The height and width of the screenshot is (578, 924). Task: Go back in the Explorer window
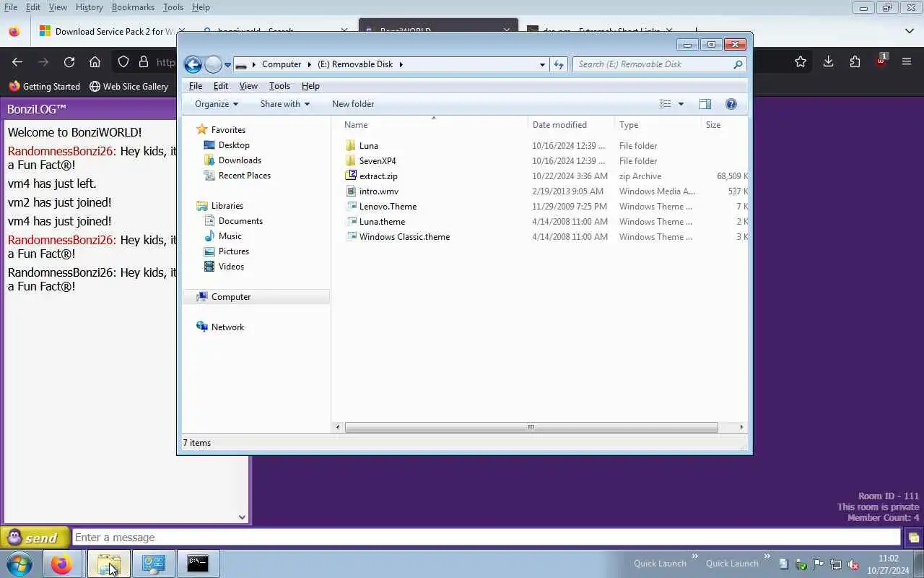[193, 64]
